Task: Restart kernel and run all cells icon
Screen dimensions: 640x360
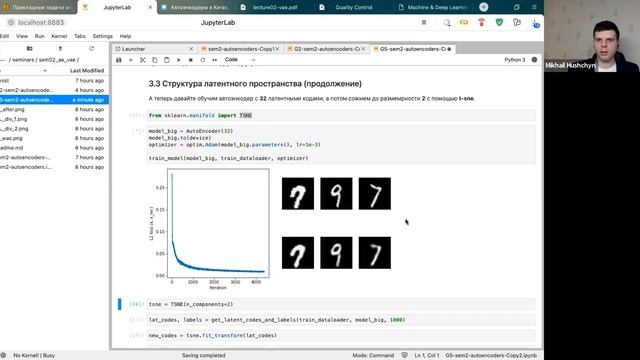Action: click(214, 60)
